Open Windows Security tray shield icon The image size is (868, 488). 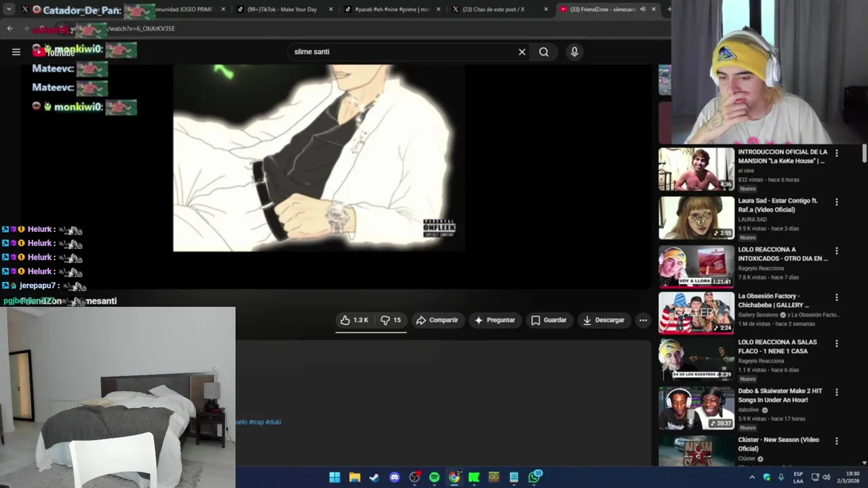(x=767, y=477)
